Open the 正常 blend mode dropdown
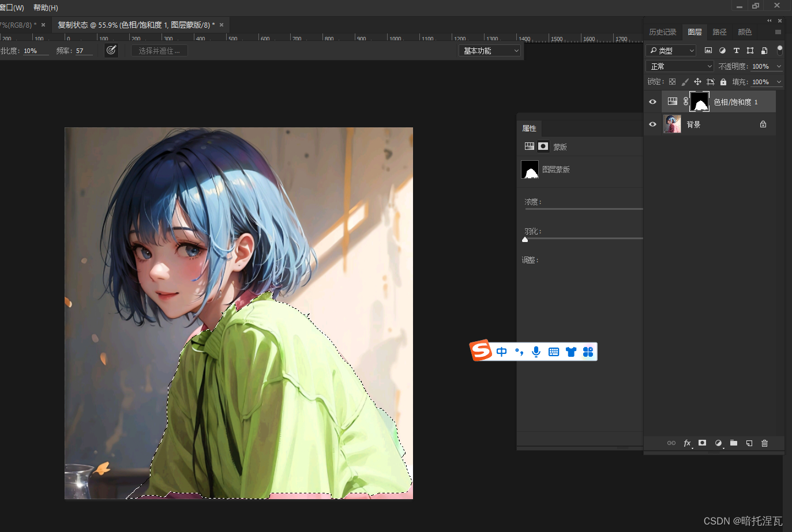 [x=680, y=66]
